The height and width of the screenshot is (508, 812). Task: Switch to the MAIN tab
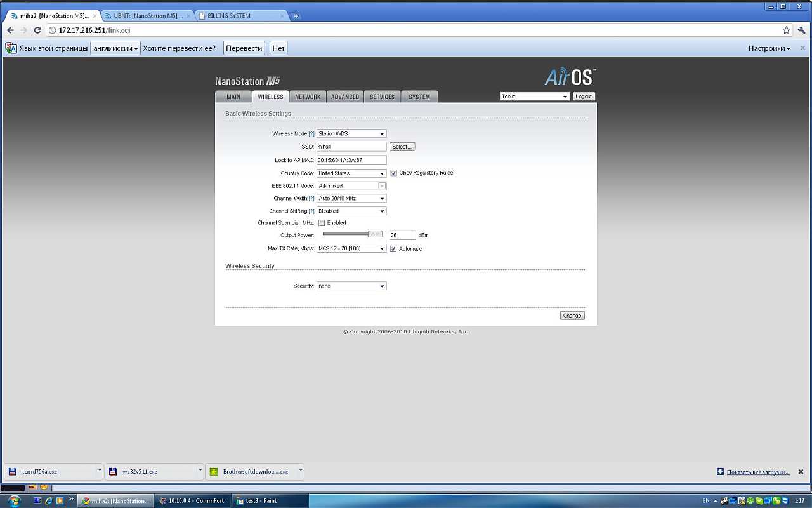233,97
